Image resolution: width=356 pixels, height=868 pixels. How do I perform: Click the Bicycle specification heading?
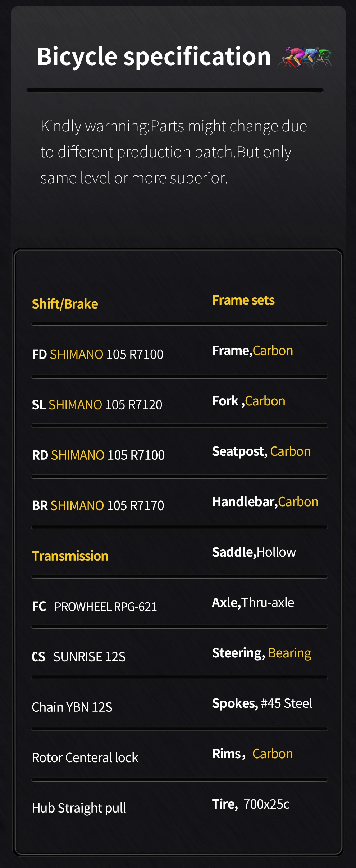click(x=154, y=57)
